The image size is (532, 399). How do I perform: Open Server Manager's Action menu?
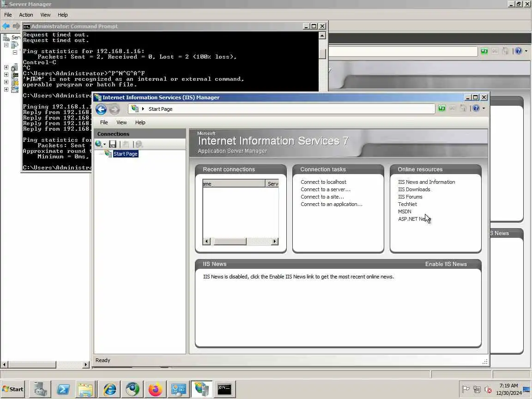coord(26,15)
